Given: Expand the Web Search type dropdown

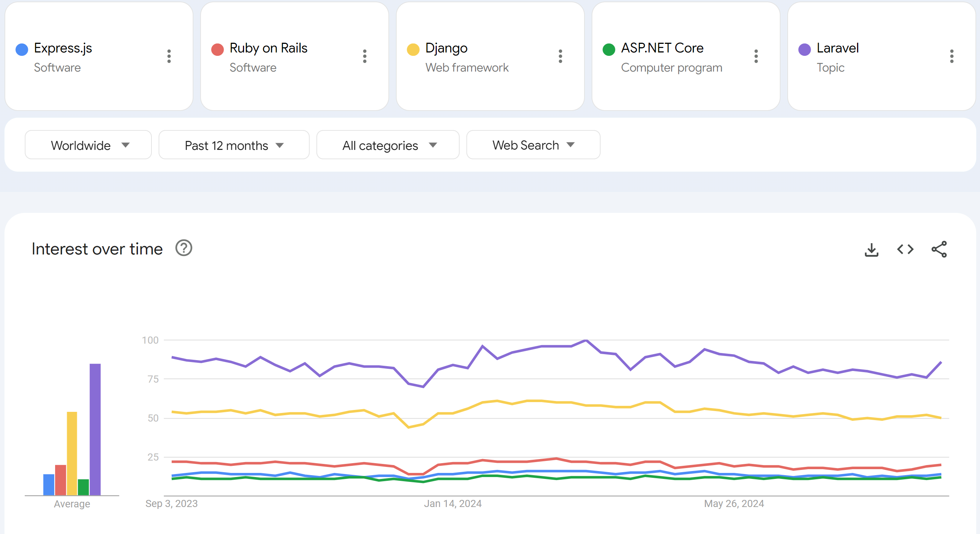Looking at the screenshot, I should (533, 145).
